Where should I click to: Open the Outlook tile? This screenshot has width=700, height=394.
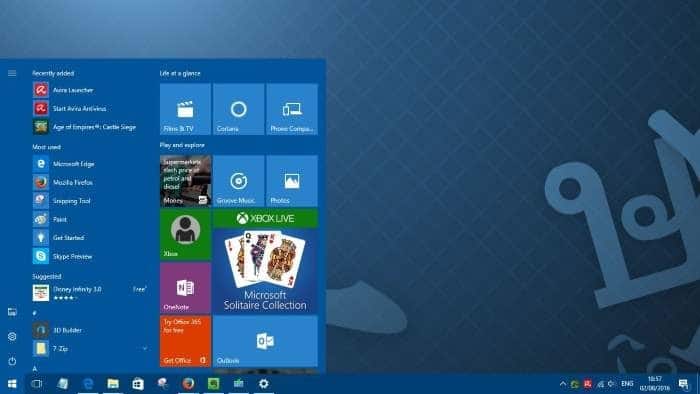(x=265, y=341)
